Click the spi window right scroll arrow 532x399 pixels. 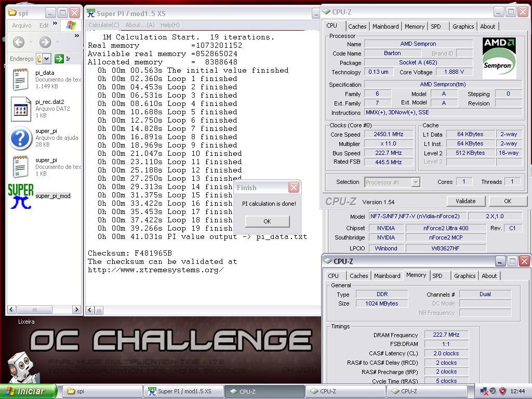pos(76,310)
